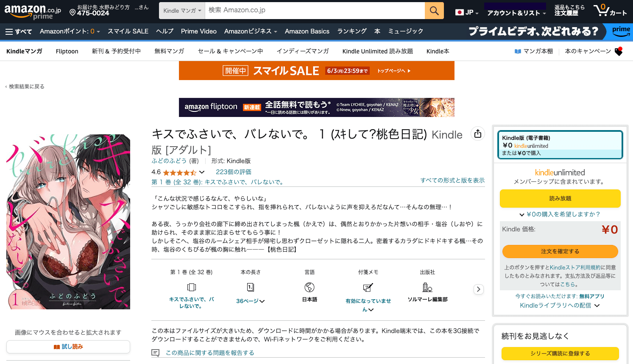Screen dimensions: 633x364
Task: Click the delivery location pin icon
Action: (73, 13)
